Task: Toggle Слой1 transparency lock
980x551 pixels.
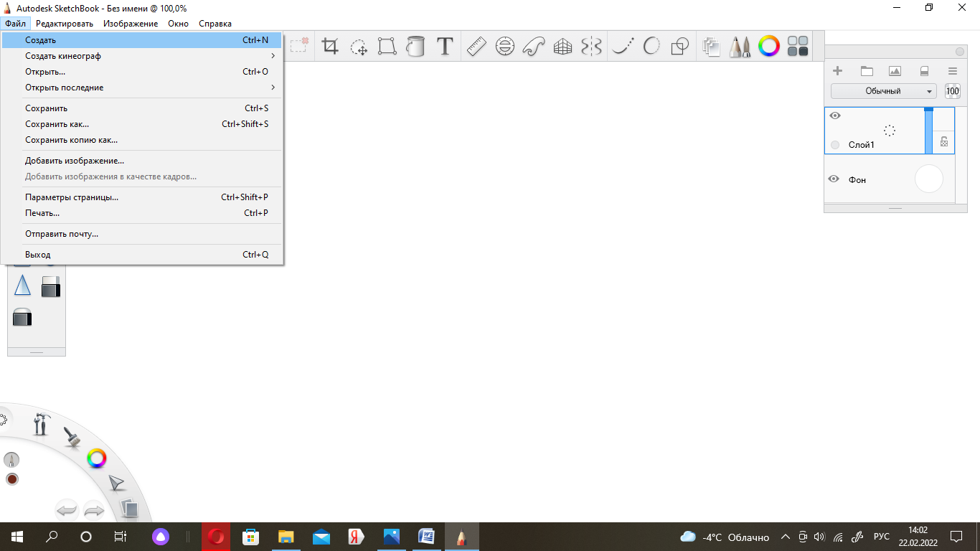Action: pos(944,141)
